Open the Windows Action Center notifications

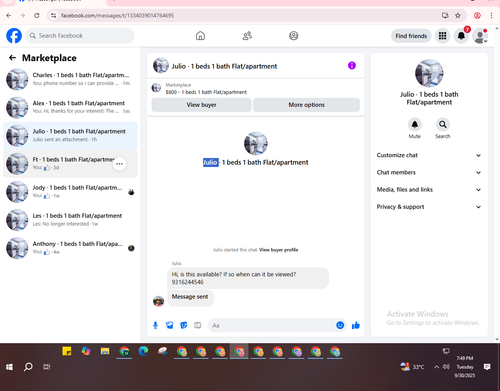[x=487, y=367]
